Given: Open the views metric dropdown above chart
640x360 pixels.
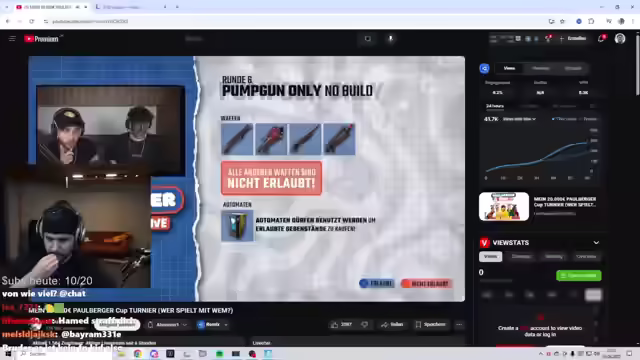Looking at the screenshot, I should pos(519,119).
